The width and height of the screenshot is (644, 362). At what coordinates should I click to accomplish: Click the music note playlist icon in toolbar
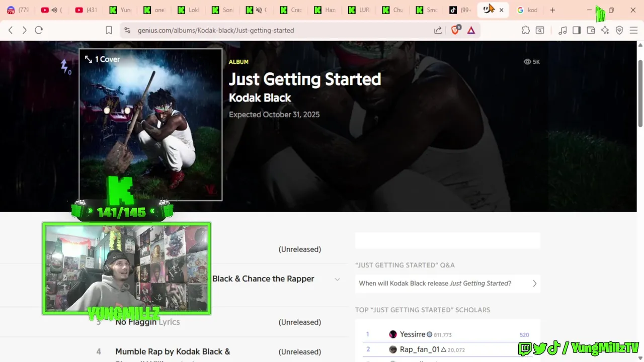tap(562, 30)
